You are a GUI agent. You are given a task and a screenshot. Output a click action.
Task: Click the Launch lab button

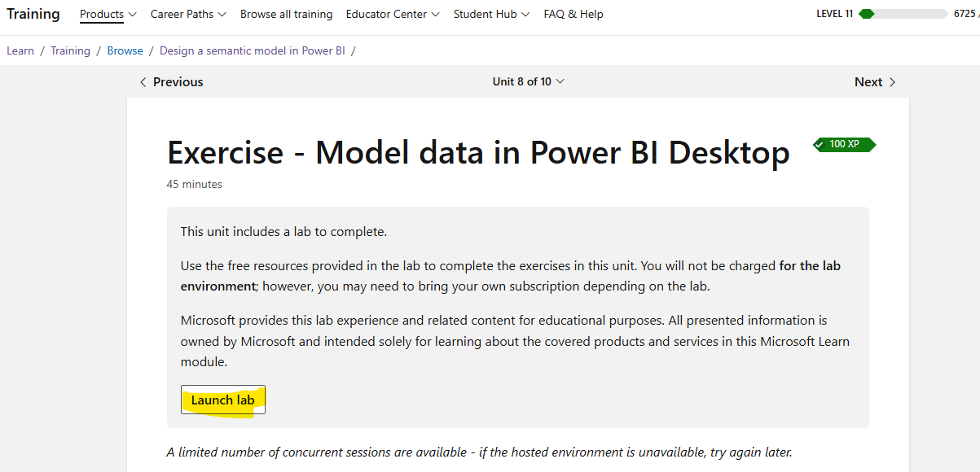pos(223,400)
